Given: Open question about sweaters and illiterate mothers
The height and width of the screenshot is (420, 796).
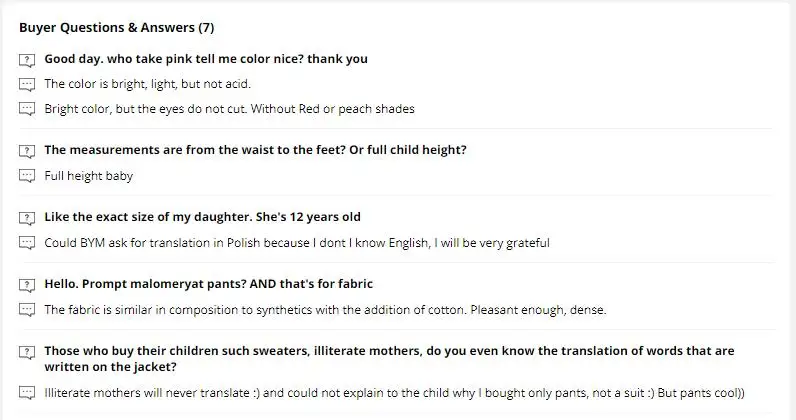Looking at the screenshot, I should [x=389, y=359].
